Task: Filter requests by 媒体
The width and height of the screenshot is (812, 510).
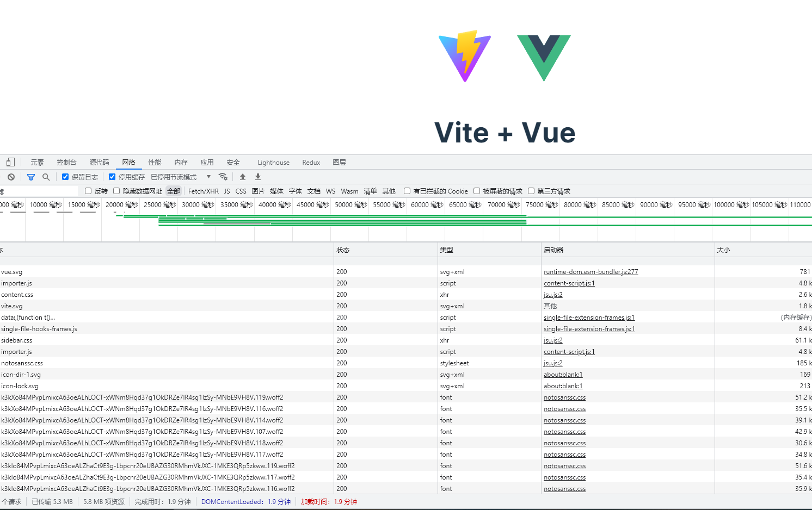Action: (276, 191)
